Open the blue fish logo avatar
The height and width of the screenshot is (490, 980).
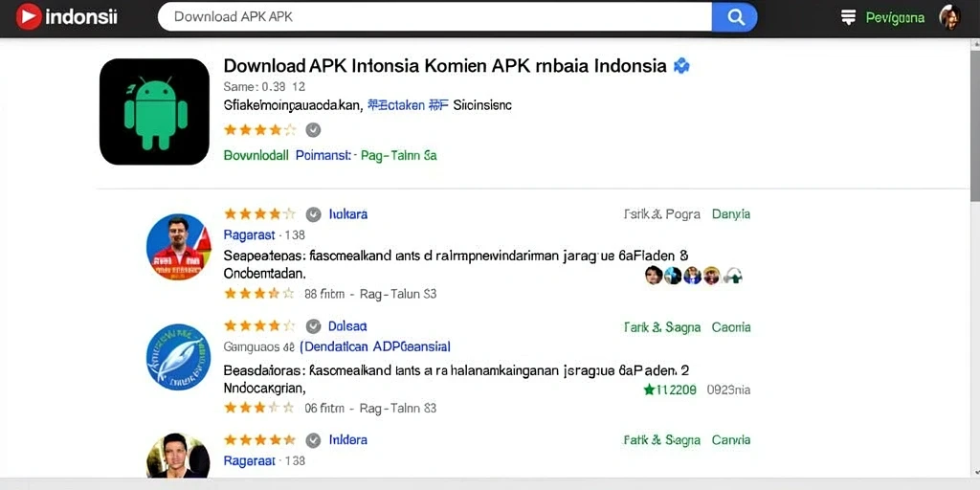coord(178,358)
